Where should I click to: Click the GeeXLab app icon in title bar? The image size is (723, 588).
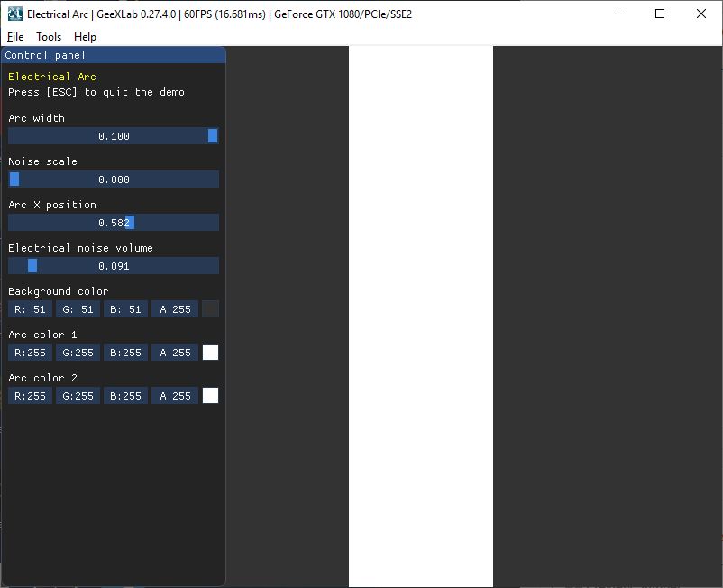(x=14, y=14)
